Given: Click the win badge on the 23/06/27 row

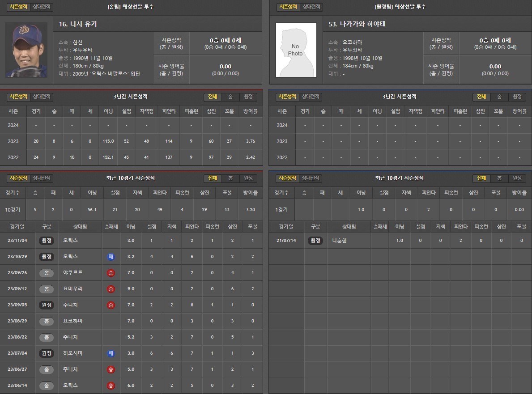Looking at the screenshot, I should (111, 369).
